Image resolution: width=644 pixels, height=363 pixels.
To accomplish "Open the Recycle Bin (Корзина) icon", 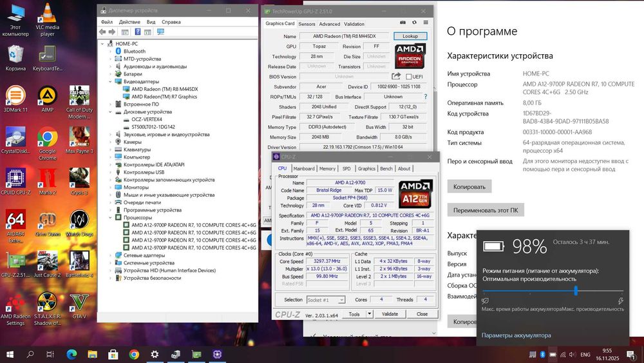I will (x=15, y=58).
